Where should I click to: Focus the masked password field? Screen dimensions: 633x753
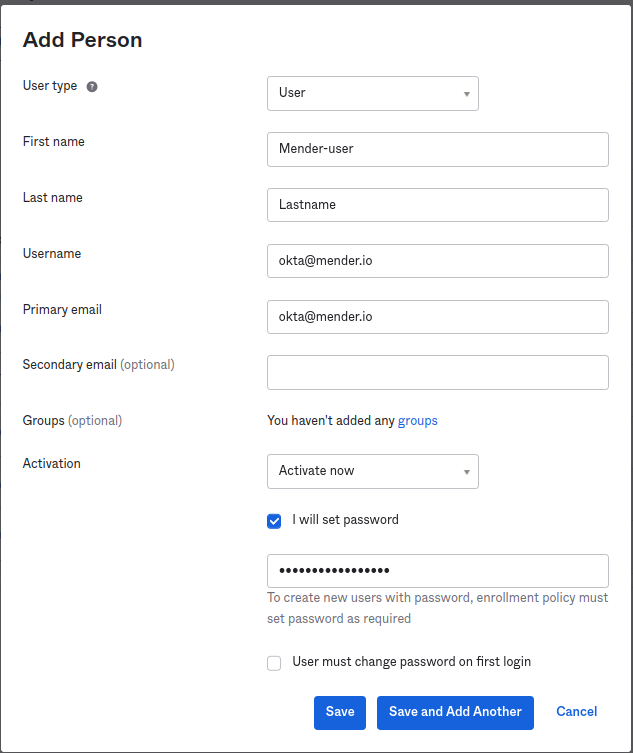coord(437,571)
